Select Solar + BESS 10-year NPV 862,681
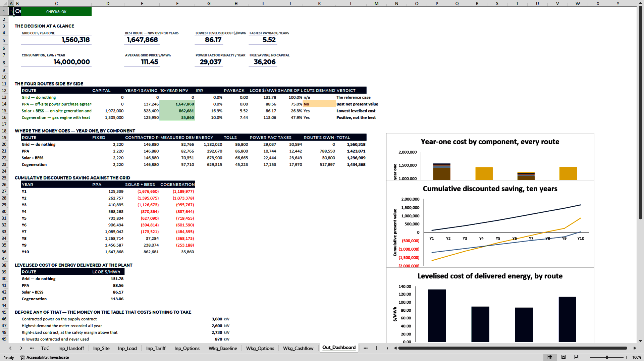This screenshot has width=644, height=361. (x=177, y=111)
